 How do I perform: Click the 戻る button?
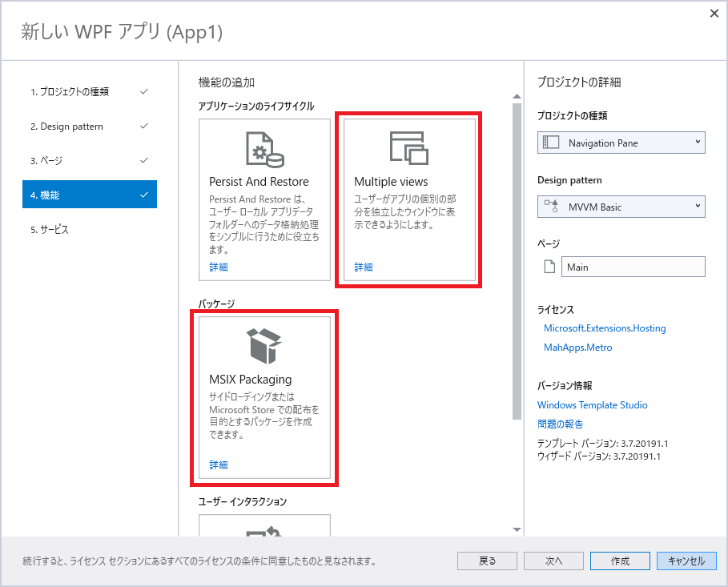pyautogui.click(x=487, y=561)
